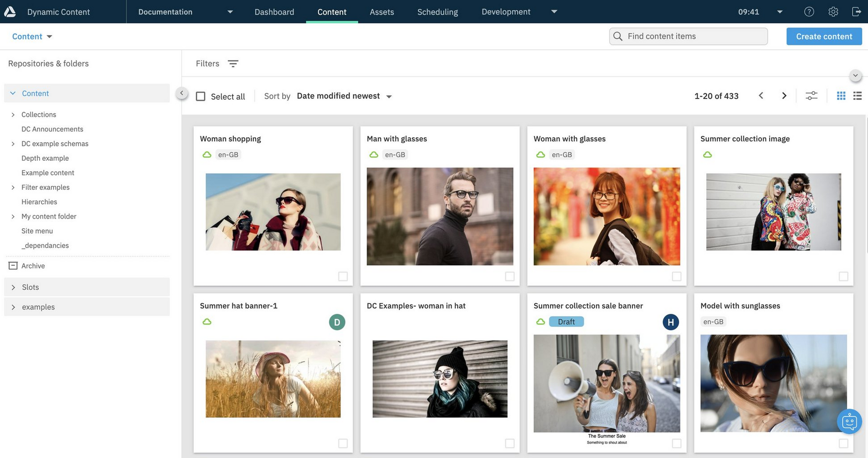The image size is (868, 458).
Task: Expand the Slots section
Action: [x=12, y=287]
